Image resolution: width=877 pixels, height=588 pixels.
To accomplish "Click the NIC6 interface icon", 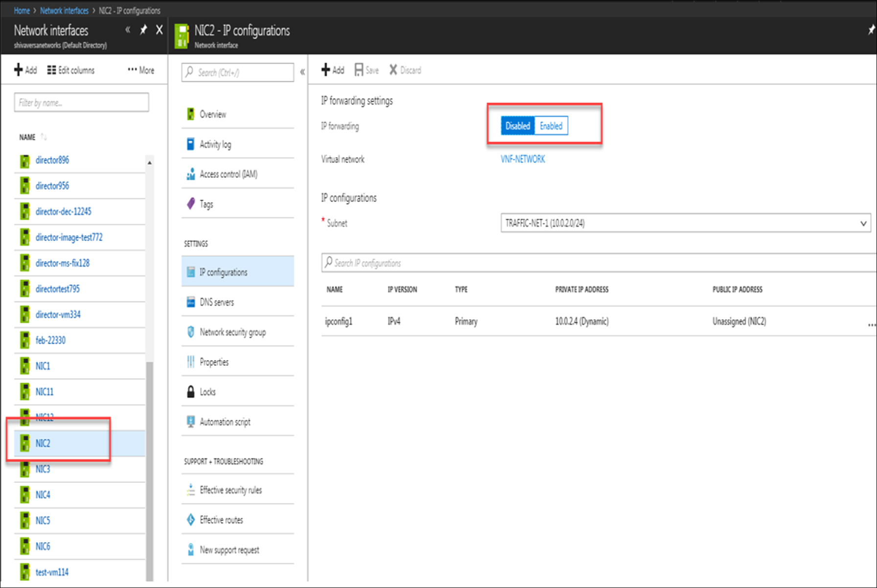I will pos(24,546).
